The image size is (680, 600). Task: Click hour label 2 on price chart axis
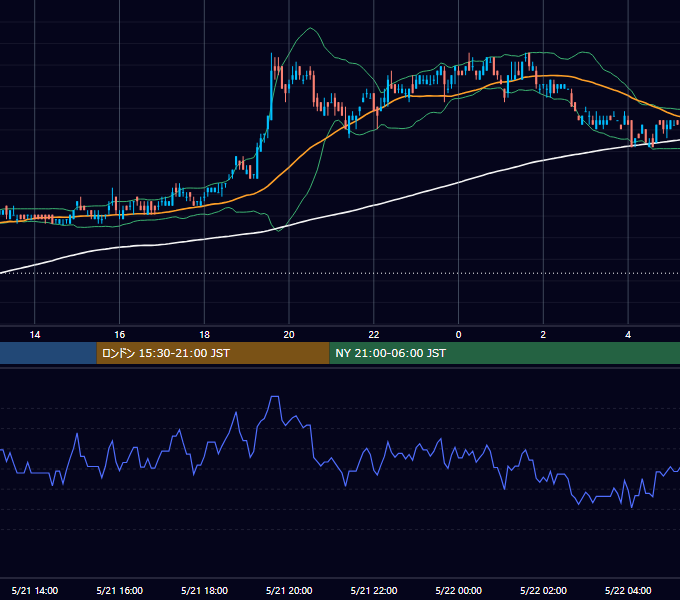pyautogui.click(x=543, y=335)
